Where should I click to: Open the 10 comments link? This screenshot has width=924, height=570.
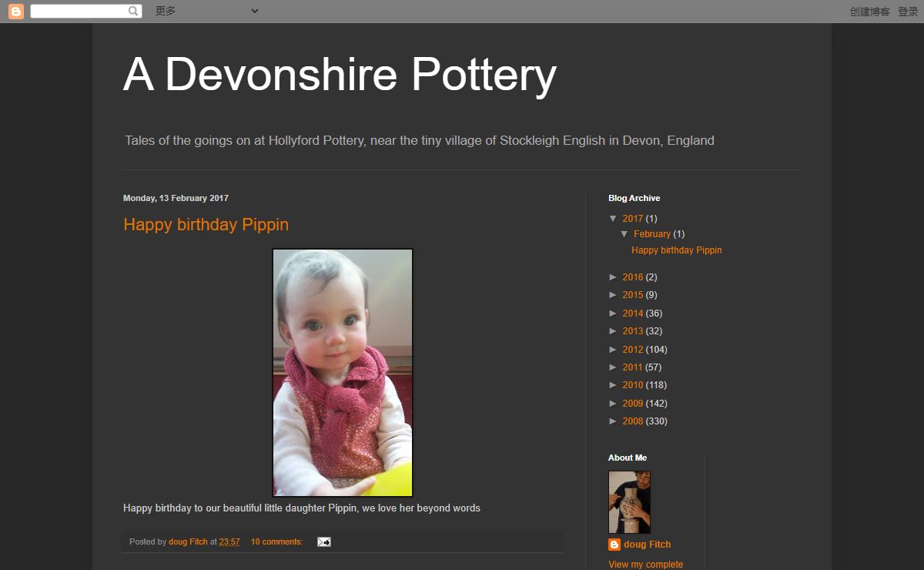point(276,542)
